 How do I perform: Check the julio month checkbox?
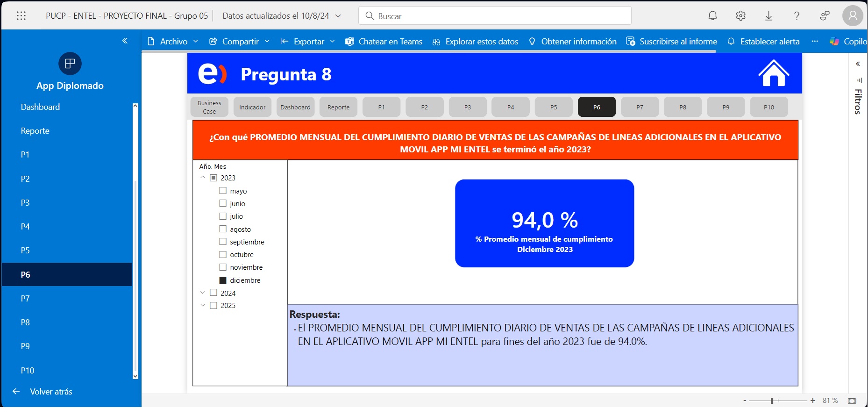tap(223, 216)
